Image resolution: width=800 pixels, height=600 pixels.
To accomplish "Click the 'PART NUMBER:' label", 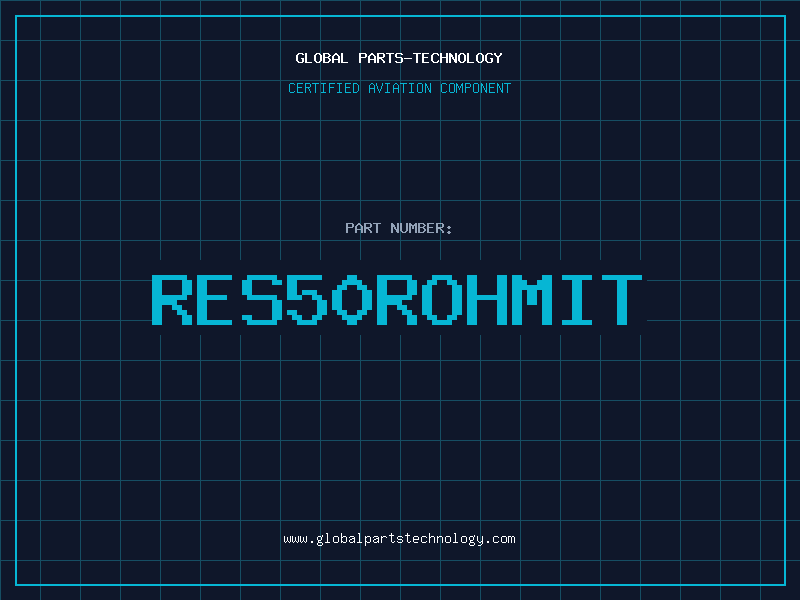I will pyautogui.click(x=399, y=228).
